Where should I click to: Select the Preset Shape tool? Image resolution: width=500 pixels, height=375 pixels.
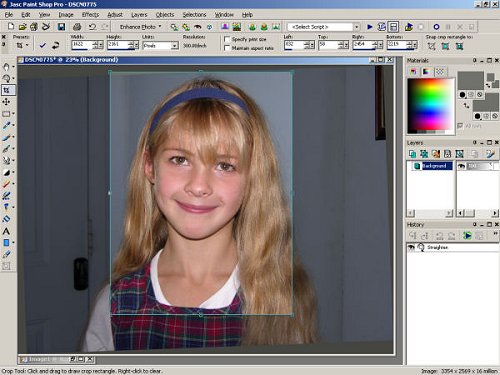pos(6,243)
